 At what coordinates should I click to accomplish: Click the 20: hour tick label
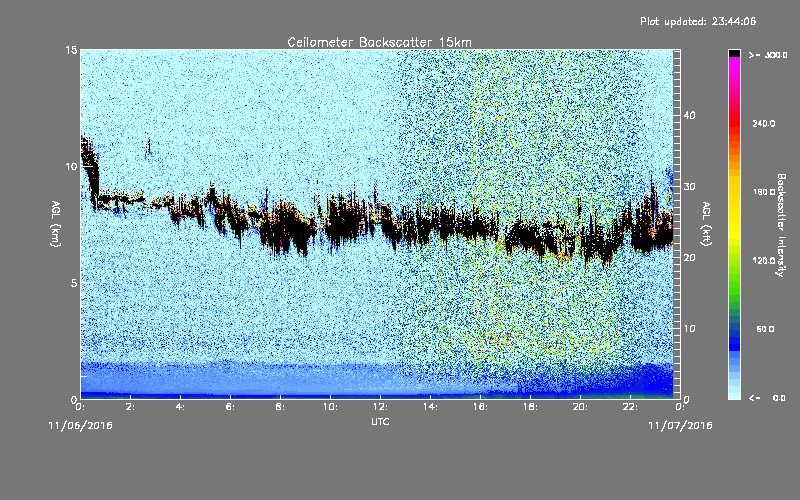581,407
